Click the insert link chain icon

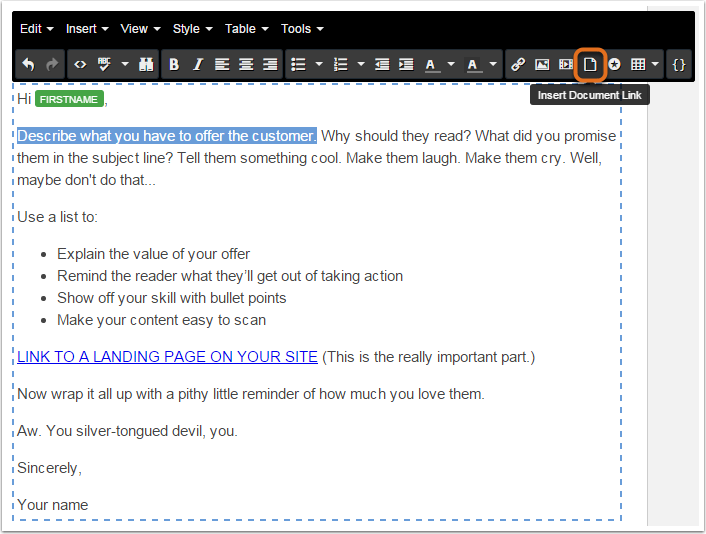point(518,65)
